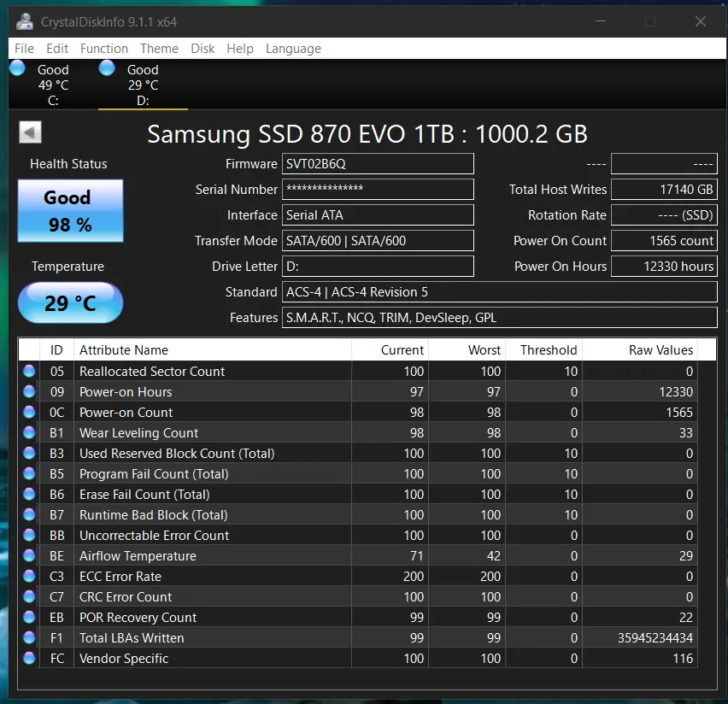This screenshot has height=704, width=728.
Task: Click the Drive Letter field D:
Action: coord(378,266)
